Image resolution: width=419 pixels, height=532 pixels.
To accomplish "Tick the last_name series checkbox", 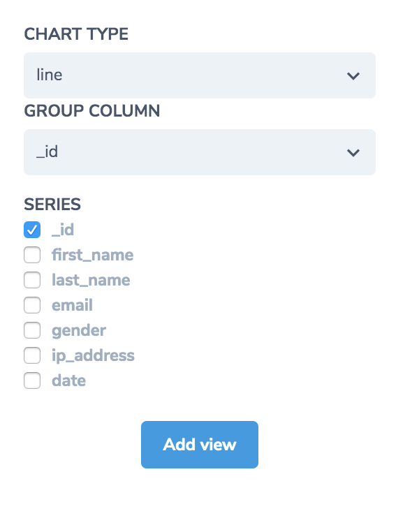I will point(32,280).
